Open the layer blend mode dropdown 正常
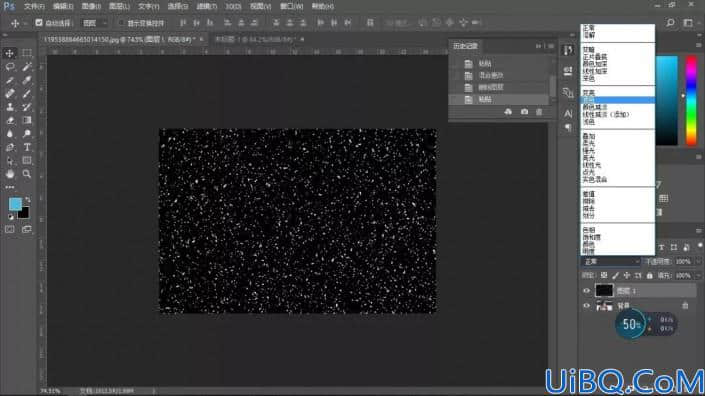 610,262
